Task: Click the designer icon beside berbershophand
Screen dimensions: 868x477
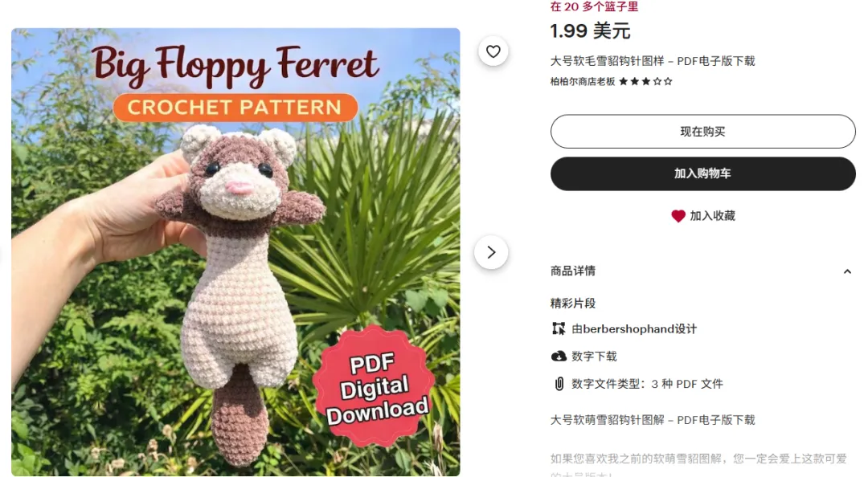Action: pyautogui.click(x=559, y=328)
